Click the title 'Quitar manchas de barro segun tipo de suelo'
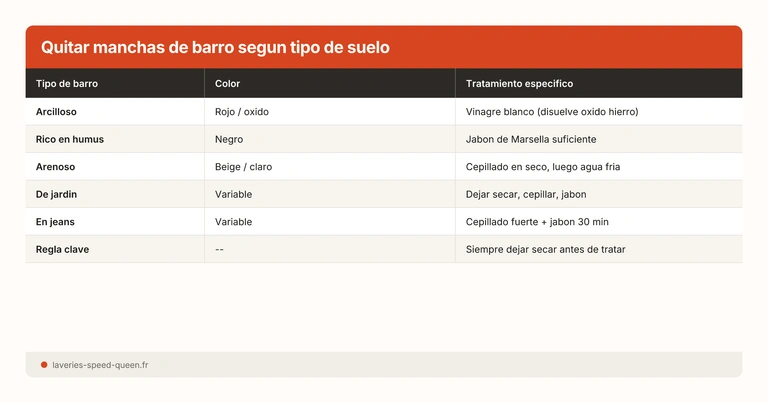 [x=215, y=47]
